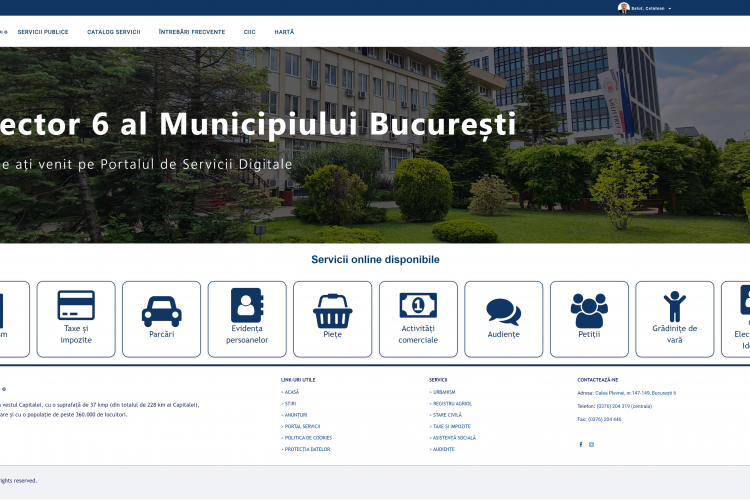
Task: Click the 'Contactează-ne' footer heading
Action: click(x=597, y=380)
